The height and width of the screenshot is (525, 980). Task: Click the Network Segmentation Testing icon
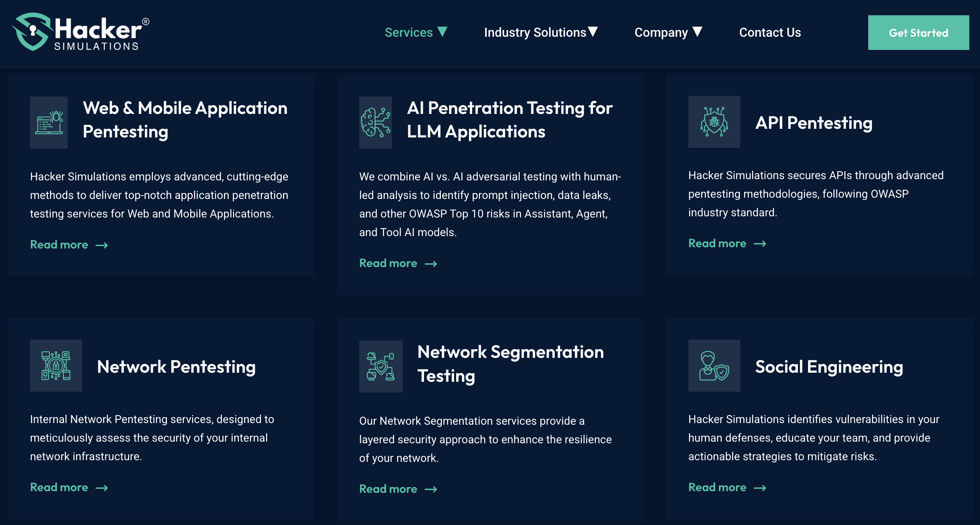tap(381, 367)
